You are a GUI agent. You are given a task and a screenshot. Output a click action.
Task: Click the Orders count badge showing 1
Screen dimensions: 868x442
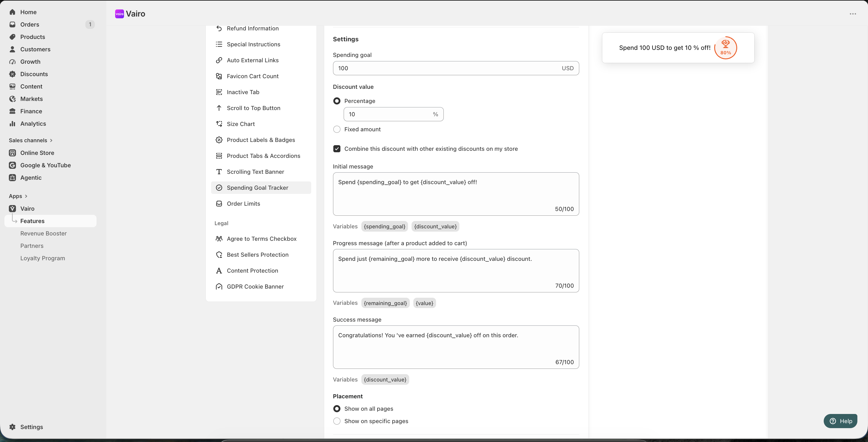click(x=90, y=24)
